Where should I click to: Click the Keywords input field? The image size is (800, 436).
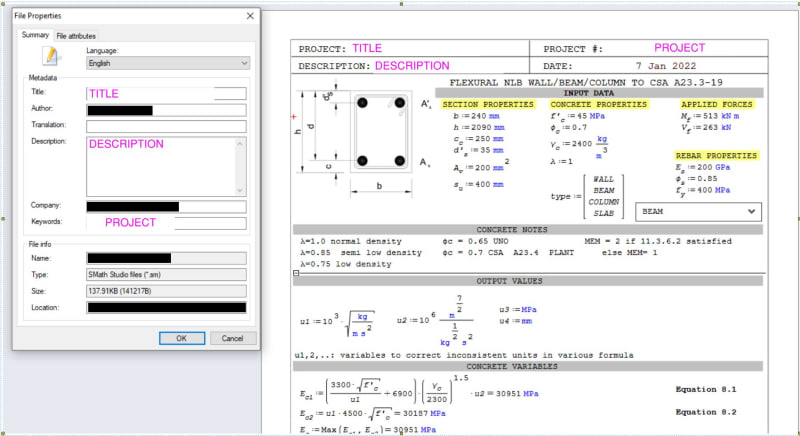tap(166, 223)
